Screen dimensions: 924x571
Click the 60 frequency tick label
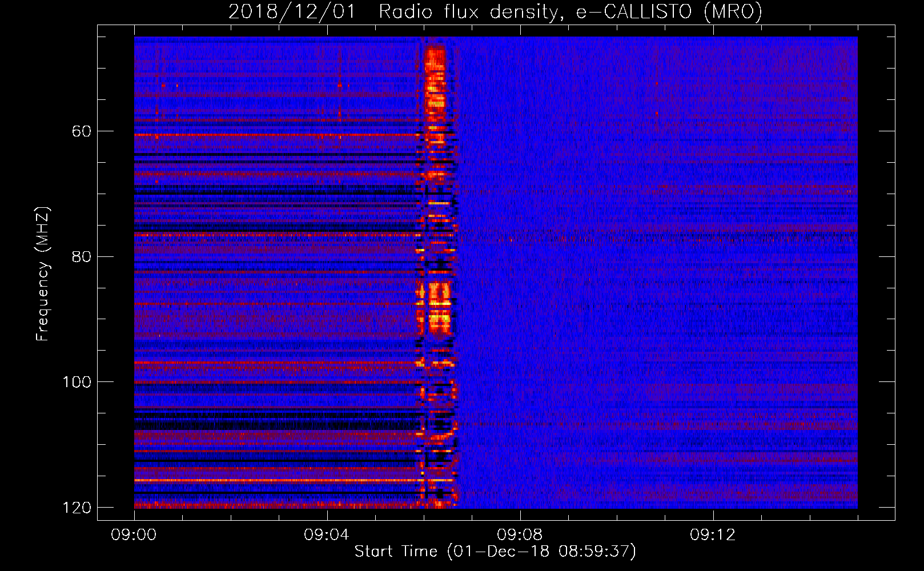click(x=81, y=131)
